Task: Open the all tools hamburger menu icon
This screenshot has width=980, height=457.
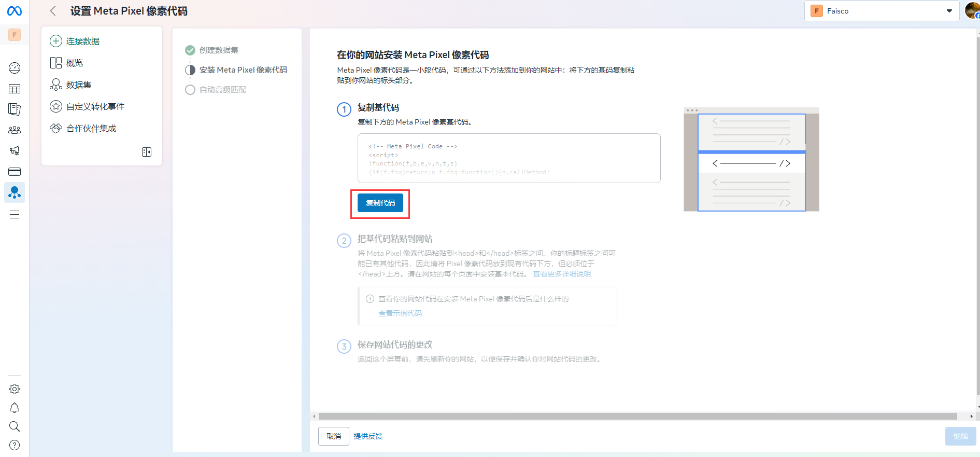Action: pyautogui.click(x=15, y=215)
